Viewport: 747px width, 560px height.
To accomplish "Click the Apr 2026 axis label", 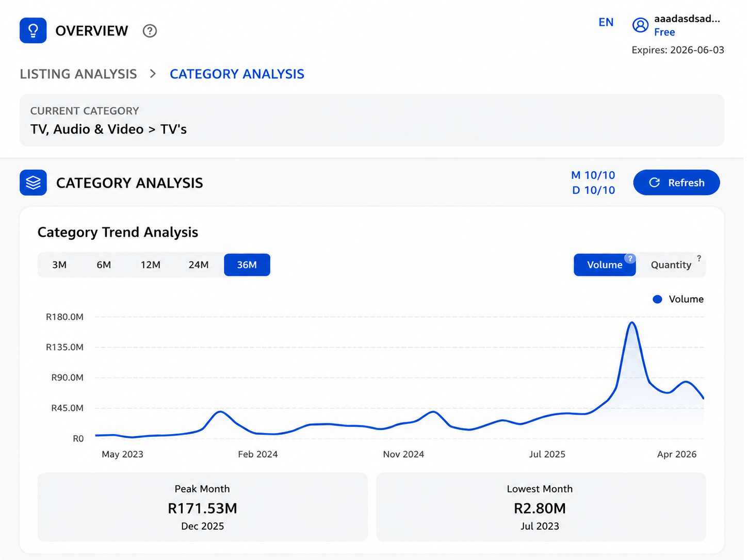I will [x=676, y=454].
